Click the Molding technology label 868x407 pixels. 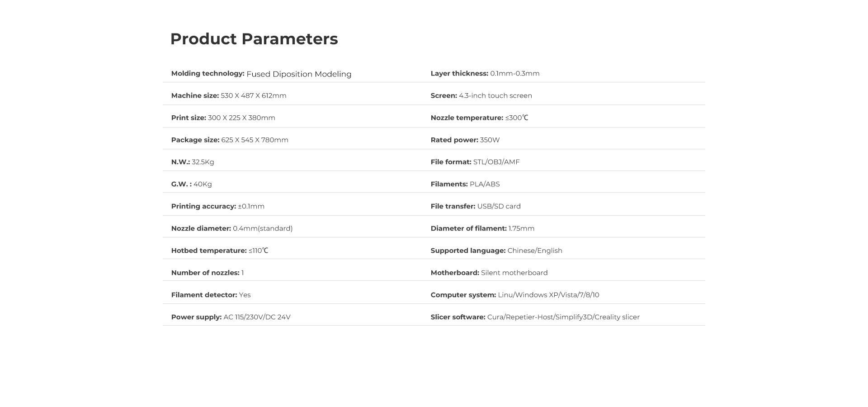[208, 73]
